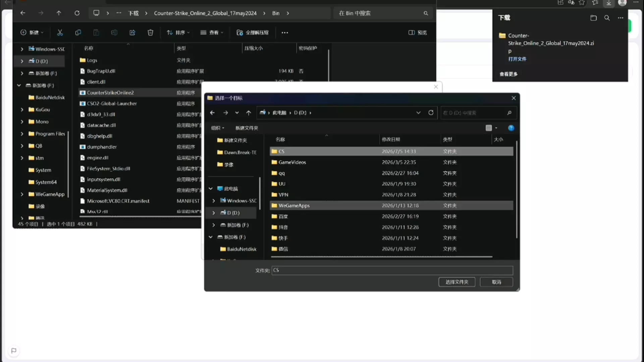Click 新建文件夹 button in dialog toolbar
The width and height of the screenshot is (644, 362).
click(247, 128)
